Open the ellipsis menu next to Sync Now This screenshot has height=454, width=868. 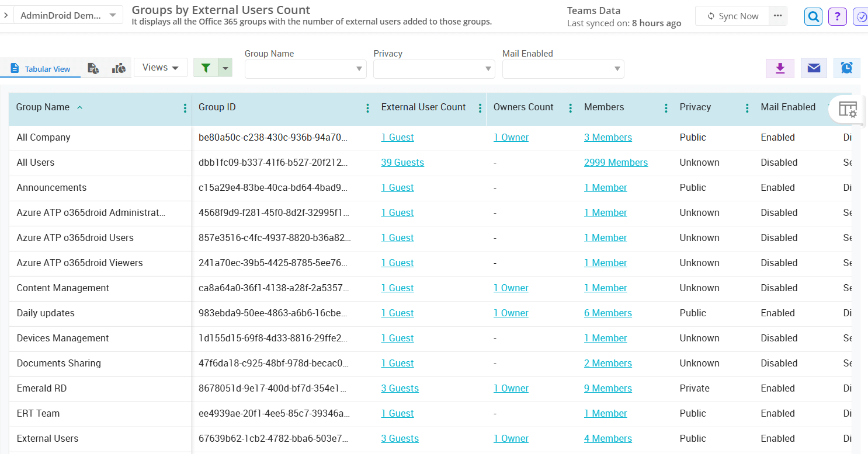(x=778, y=16)
